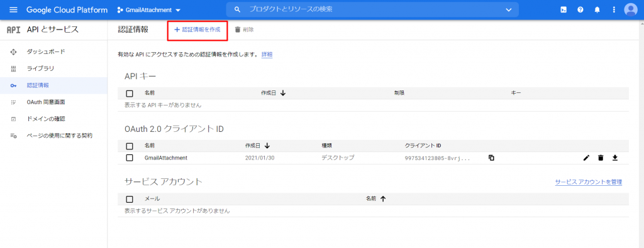Activate Cloud Shell icon
This screenshot has width=644, height=248.
563,10
